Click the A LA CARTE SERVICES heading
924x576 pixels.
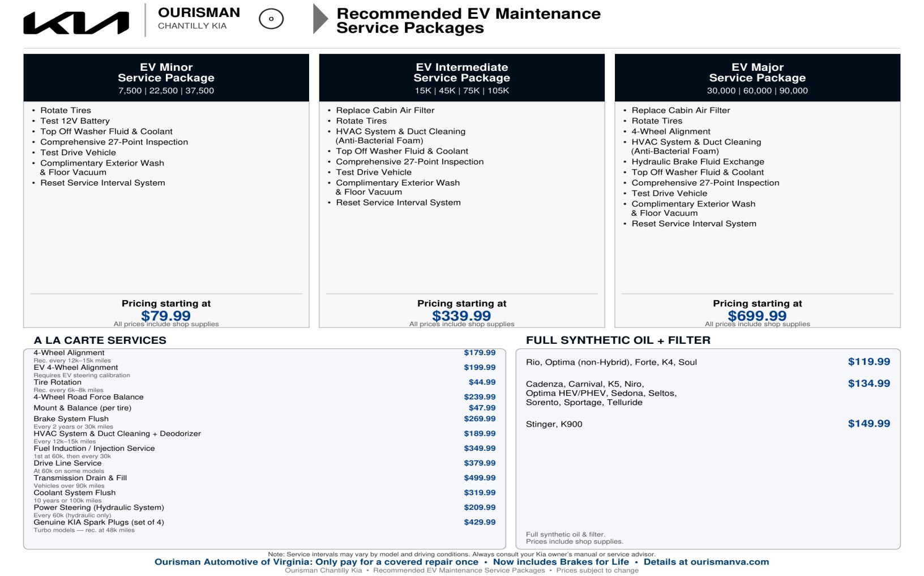100,340
